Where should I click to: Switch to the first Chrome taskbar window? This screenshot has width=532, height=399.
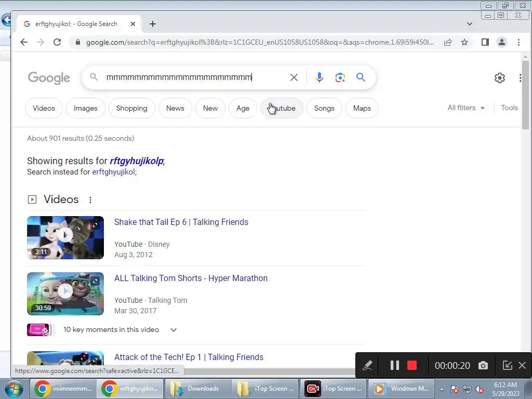(x=63, y=389)
